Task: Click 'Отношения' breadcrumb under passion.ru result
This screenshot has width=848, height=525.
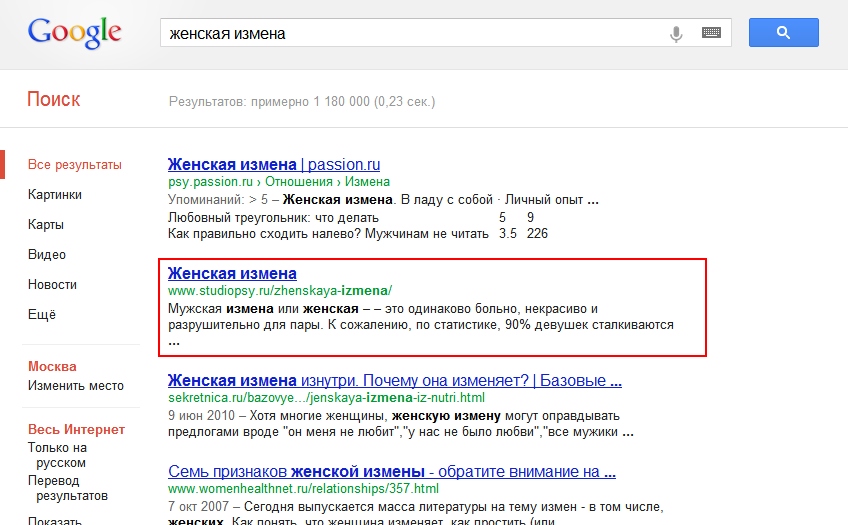Action: [x=299, y=182]
